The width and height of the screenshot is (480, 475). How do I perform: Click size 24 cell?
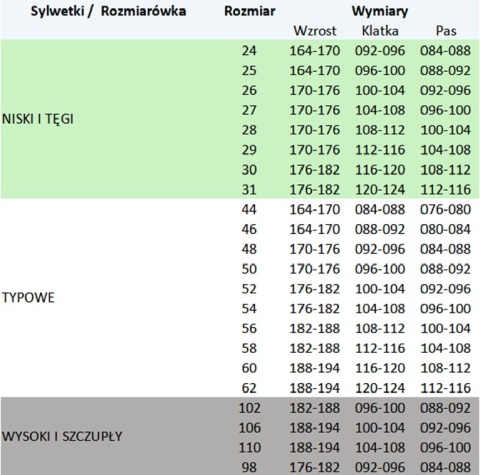249,51
